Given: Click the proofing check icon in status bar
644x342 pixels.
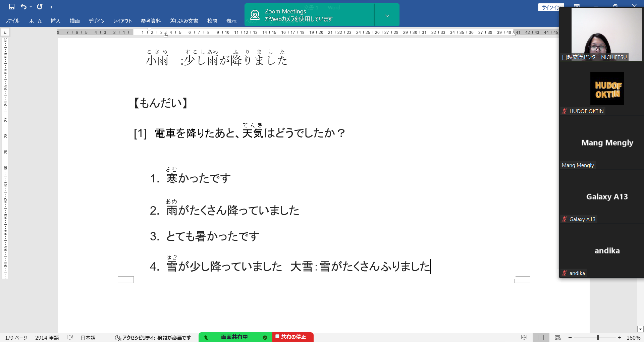Looking at the screenshot, I should tap(70, 337).
